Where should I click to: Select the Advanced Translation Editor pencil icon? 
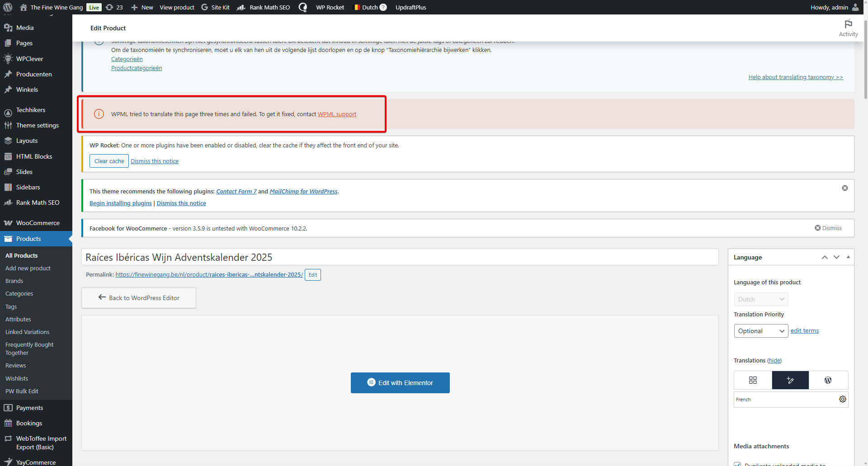coord(790,380)
